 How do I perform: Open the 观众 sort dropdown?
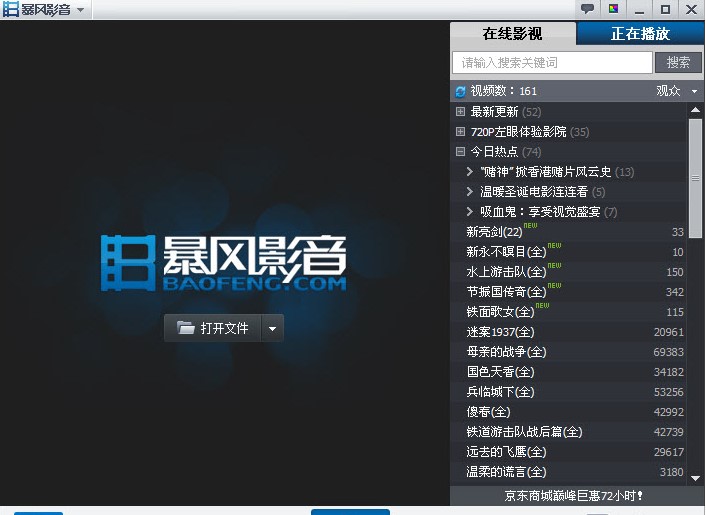677,91
